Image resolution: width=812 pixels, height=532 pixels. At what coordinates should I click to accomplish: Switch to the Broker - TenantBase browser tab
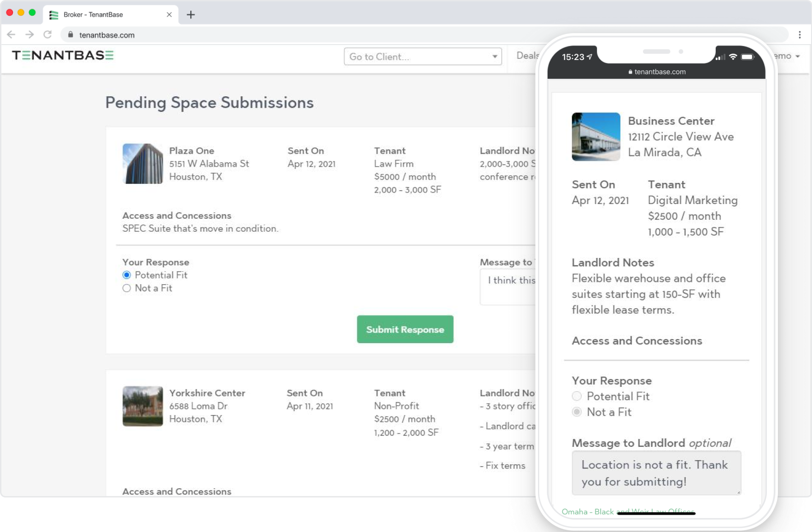(x=111, y=15)
